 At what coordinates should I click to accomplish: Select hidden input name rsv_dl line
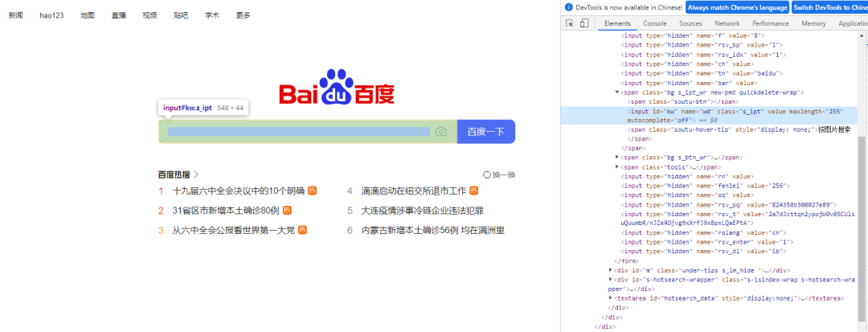(x=703, y=252)
